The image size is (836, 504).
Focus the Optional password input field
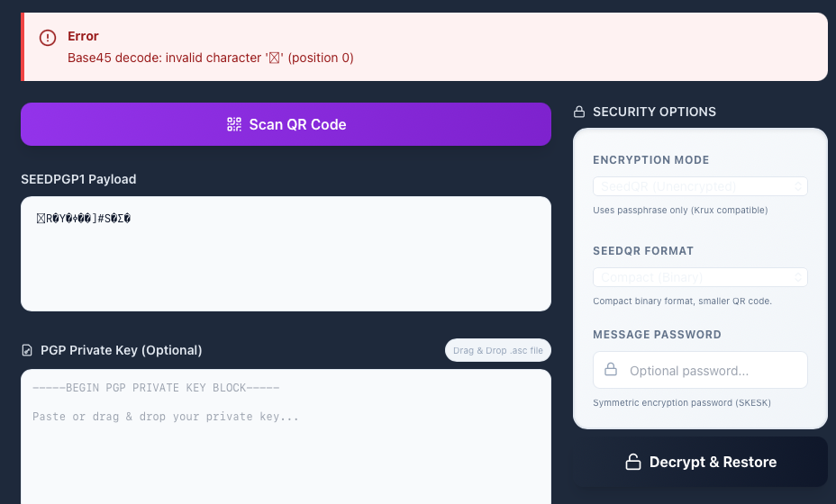[712, 371]
